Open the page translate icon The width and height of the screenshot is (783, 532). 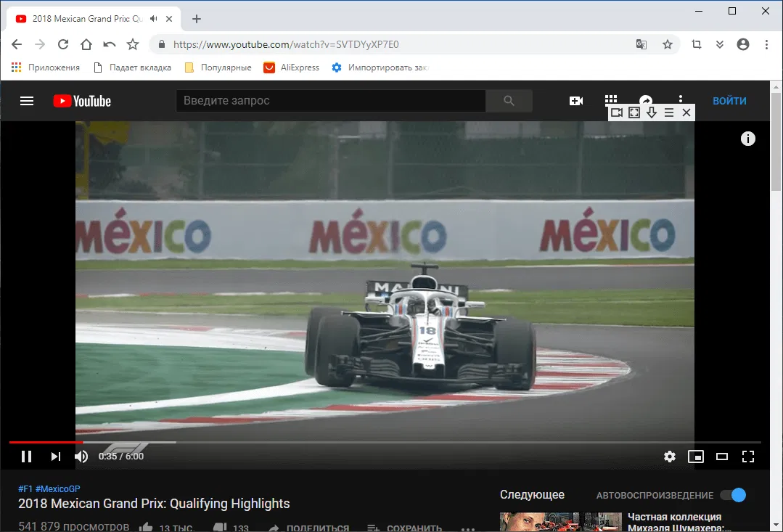coord(641,44)
